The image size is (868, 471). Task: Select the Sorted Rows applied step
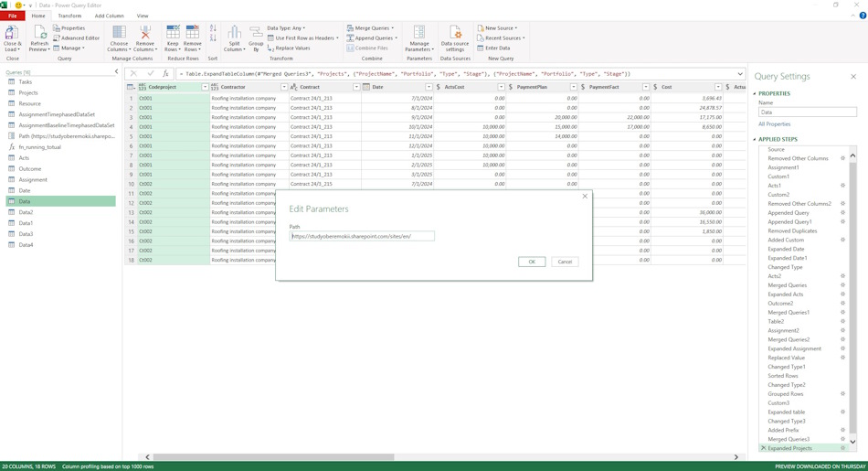point(783,376)
